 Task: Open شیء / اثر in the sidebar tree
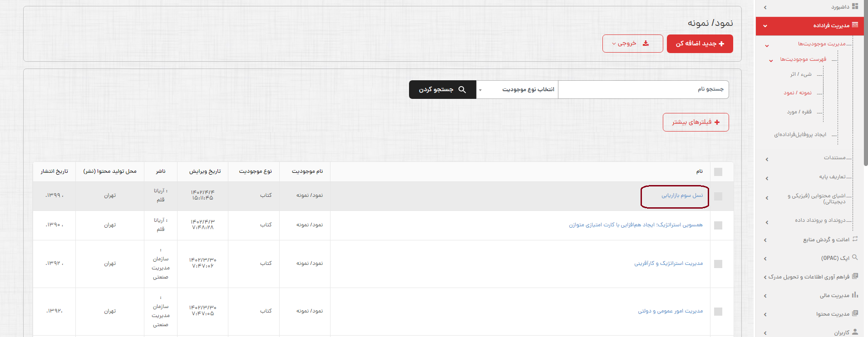click(800, 74)
